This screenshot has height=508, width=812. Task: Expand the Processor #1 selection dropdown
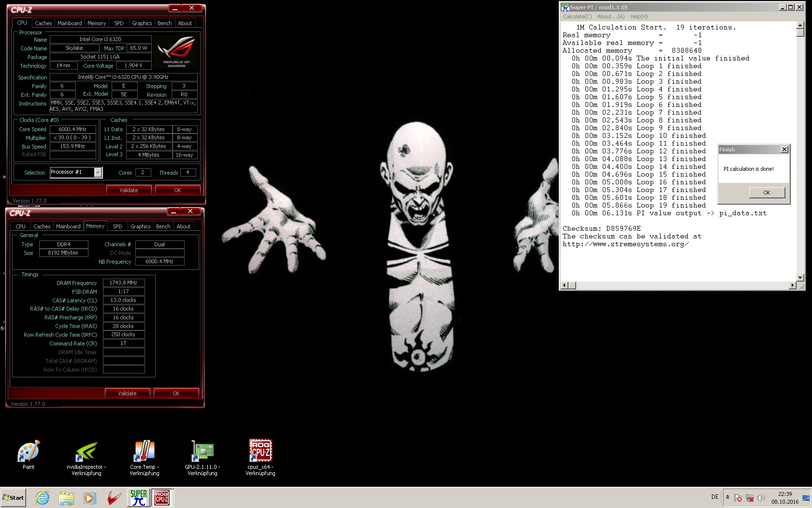pyautogui.click(x=98, y=172)
